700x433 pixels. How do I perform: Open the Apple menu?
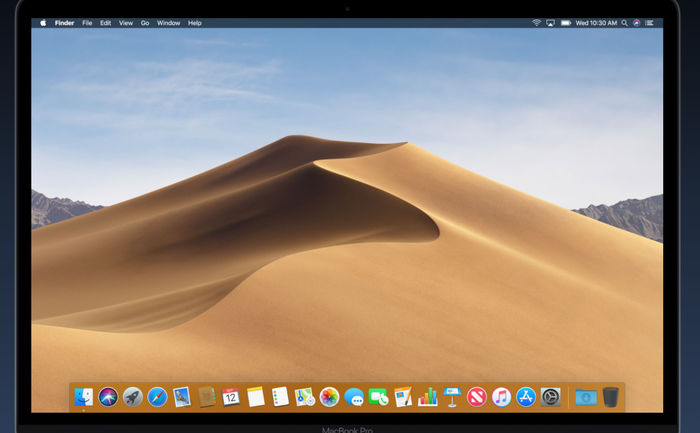[43, 22]
